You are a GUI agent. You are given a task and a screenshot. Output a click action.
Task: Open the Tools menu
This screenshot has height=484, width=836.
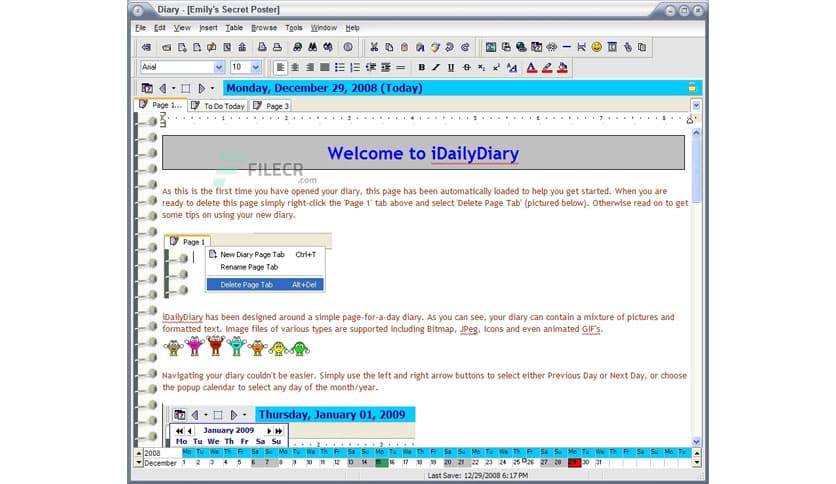[293, 28]
